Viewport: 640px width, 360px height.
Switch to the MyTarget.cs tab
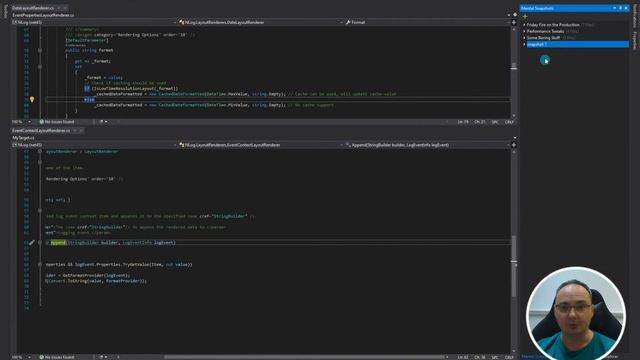pyautogui.click(x=23, y=138)
